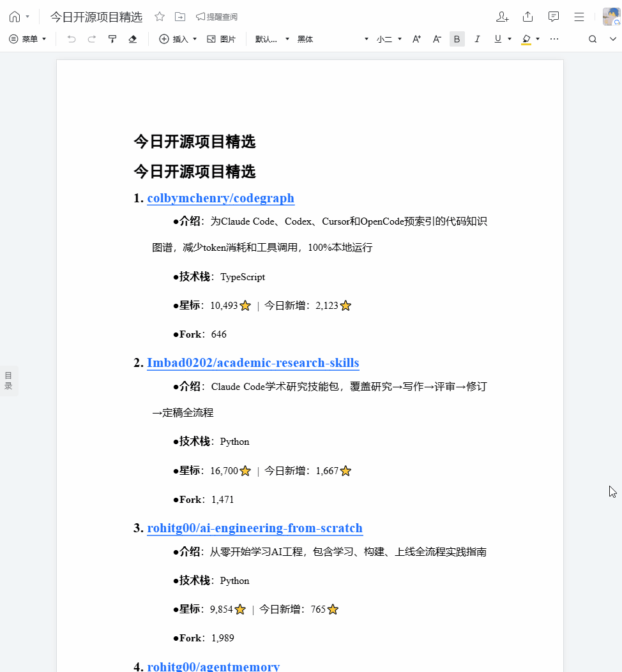
Task: Toggle italic formatting
Action: tap(477, 39)
